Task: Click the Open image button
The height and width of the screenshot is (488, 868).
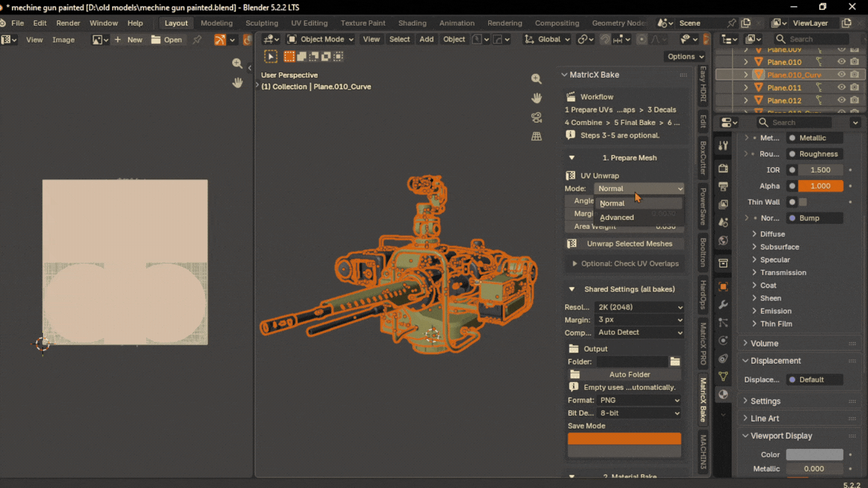Action: (167, 40)
